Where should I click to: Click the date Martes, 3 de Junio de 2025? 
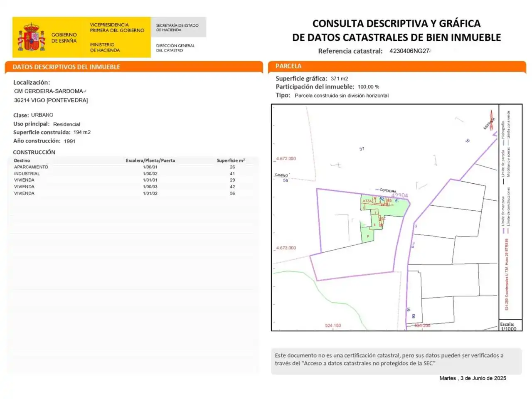pos(473,378)
